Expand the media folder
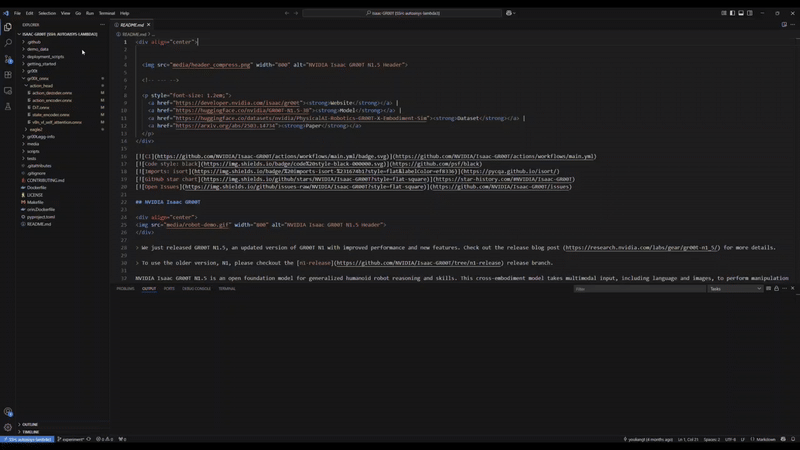 (x=33, y=144)
